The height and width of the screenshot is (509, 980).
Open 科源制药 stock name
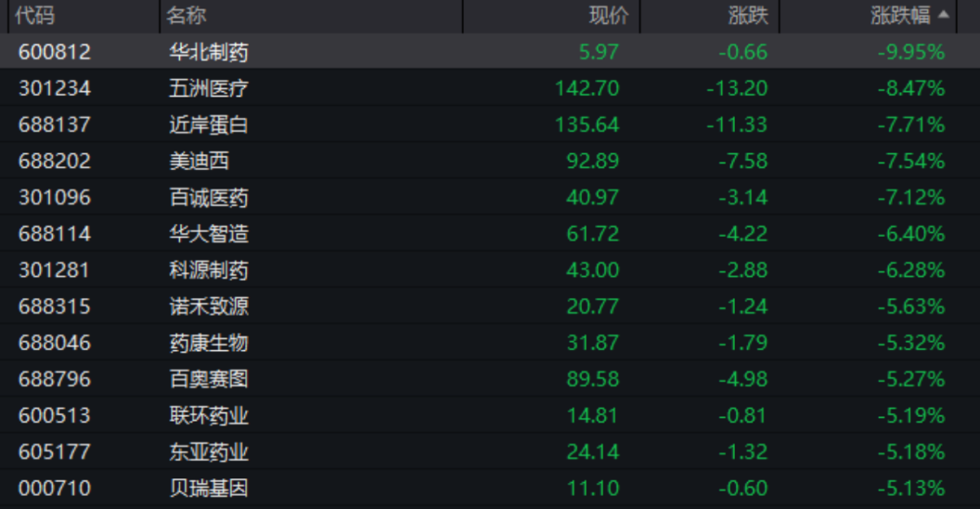(x=209, y=269)
